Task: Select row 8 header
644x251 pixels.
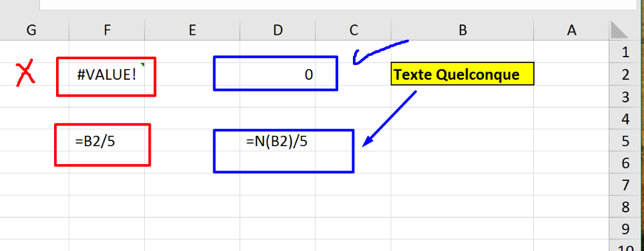Action: click(625, 207)
